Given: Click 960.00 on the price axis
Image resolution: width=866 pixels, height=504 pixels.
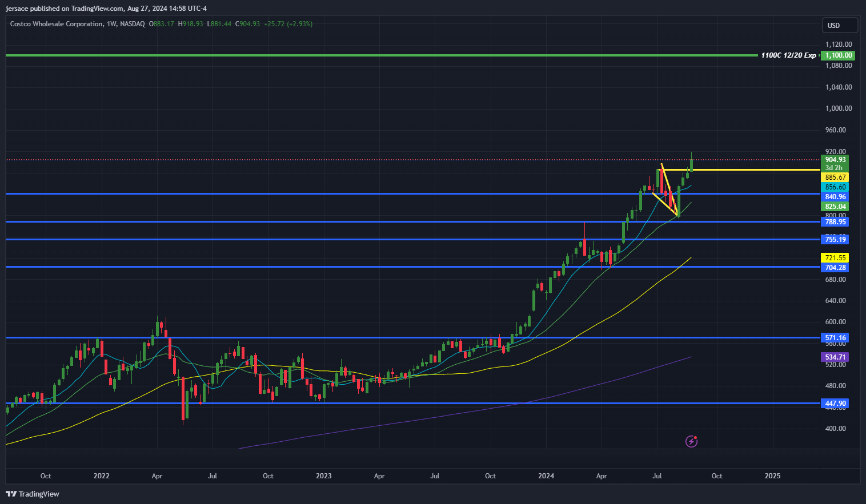Looking at the screenshot, I should [x=835, y=130].
